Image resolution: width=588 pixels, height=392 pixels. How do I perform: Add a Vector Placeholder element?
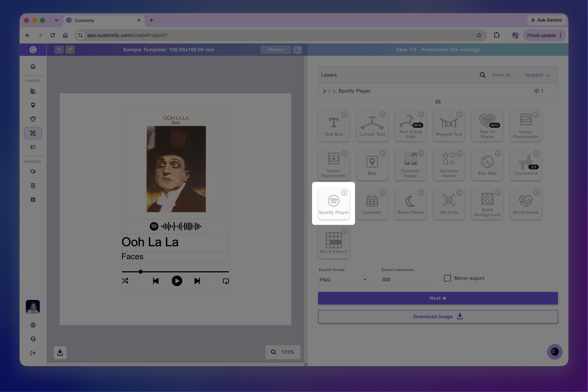pos(333,164)
